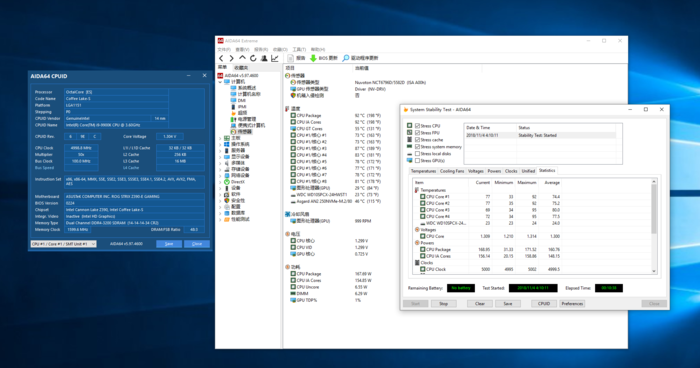The width and height of the screenshot is (700, 368).
Task: Click the CPU Uncore power row icon
Action: coord(293,287)
